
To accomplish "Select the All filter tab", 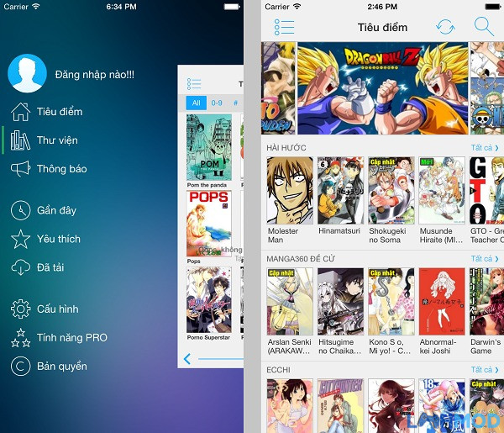I will point(196,103).
